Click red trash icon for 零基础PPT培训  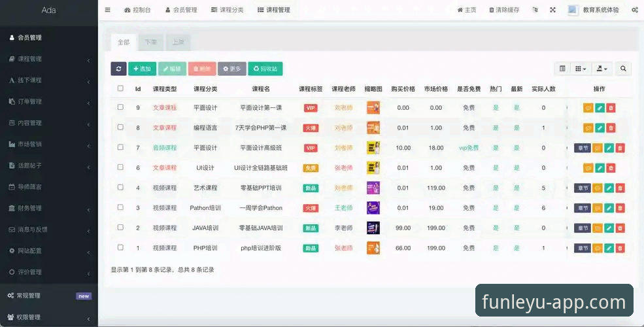click(x=620, y=188)
